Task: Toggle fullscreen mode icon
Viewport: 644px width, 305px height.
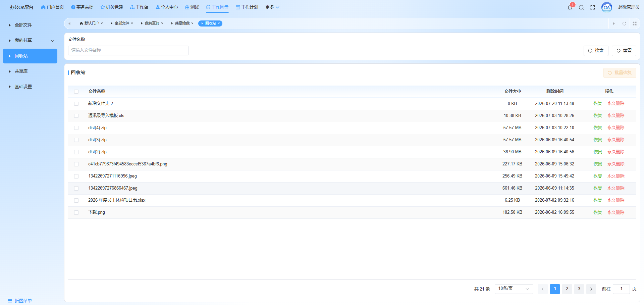Action: coord(593,7)
